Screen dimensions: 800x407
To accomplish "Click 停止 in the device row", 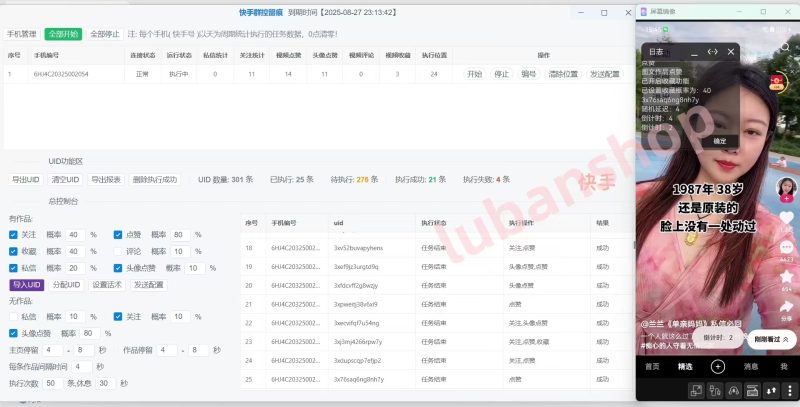I will click(x=502, y=74).
